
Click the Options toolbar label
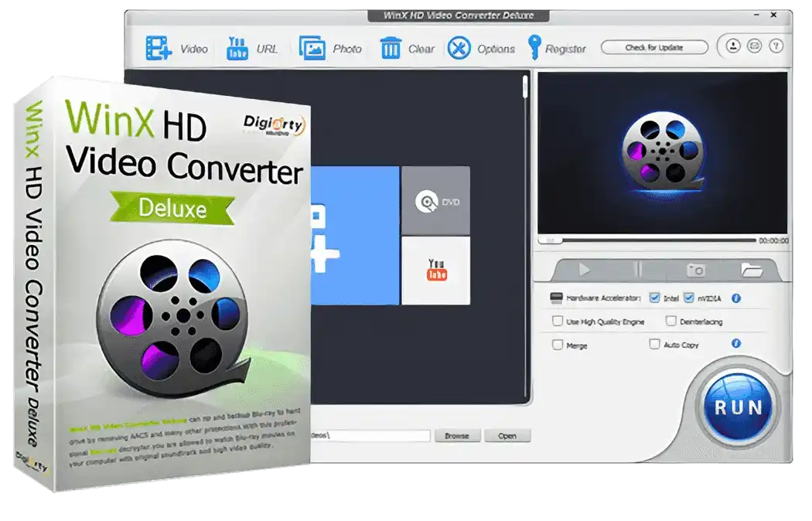(496, 49)
